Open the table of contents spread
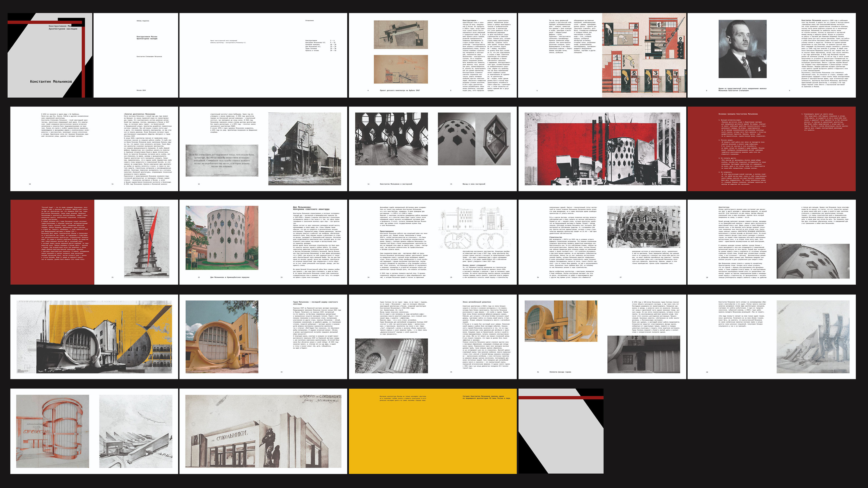868x488 pixels. pos(263,56)
